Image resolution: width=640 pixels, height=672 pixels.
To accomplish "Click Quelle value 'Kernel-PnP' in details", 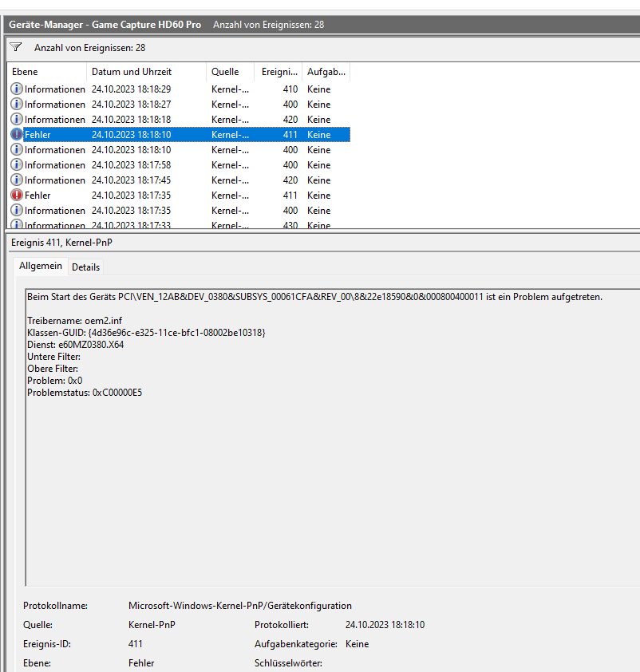I will pos(152,625).
